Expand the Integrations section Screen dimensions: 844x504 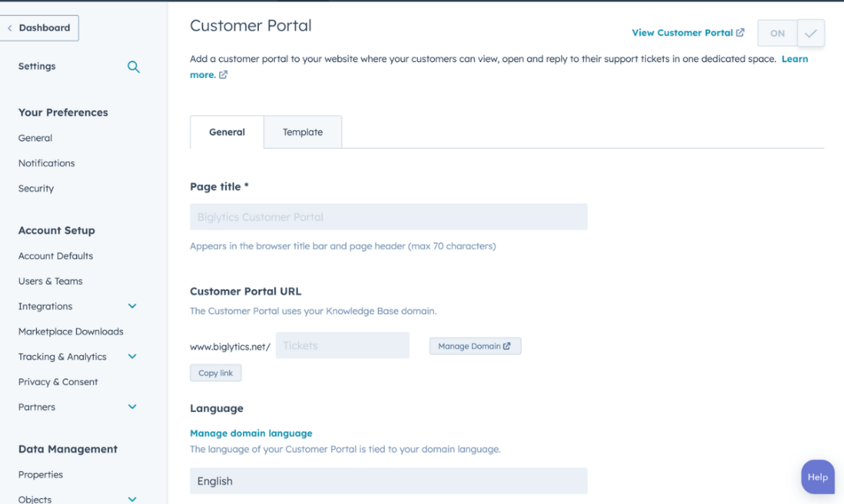point(132,306)
